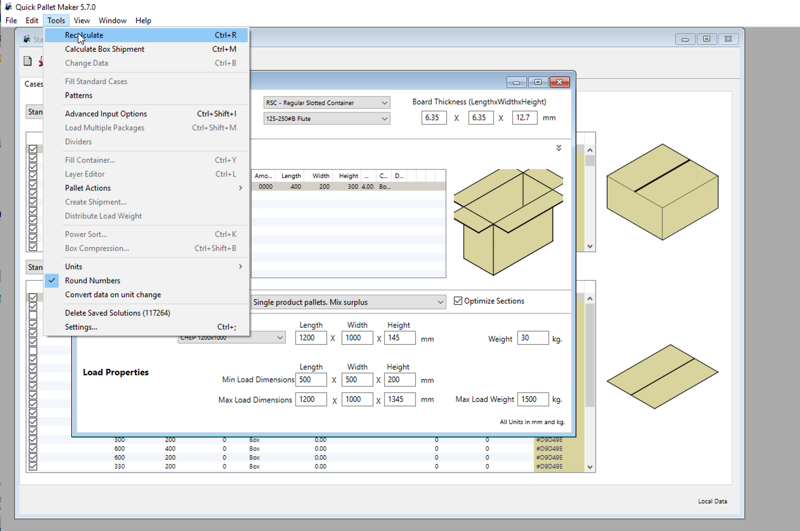Click the Quick Pallet Maker app icon in title bar
Screen dimensions: 800x531
pyautogui.click(x=9, y=6)
